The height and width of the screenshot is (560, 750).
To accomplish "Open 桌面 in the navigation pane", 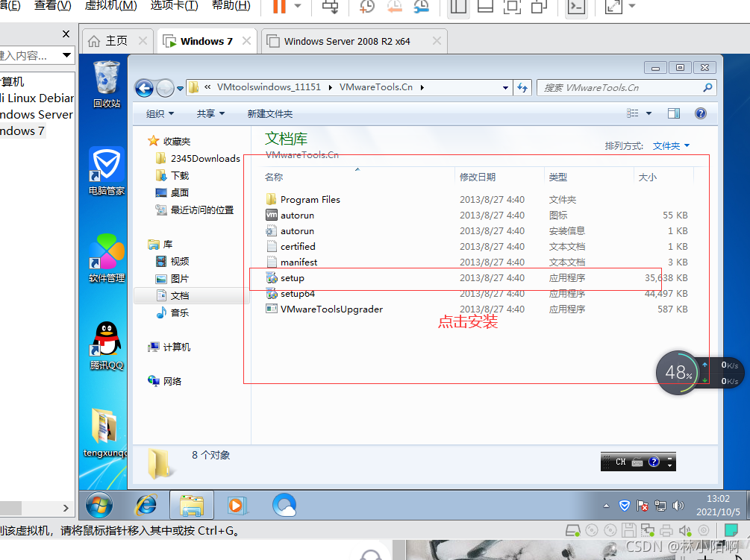I will click(x=172, y=192).
